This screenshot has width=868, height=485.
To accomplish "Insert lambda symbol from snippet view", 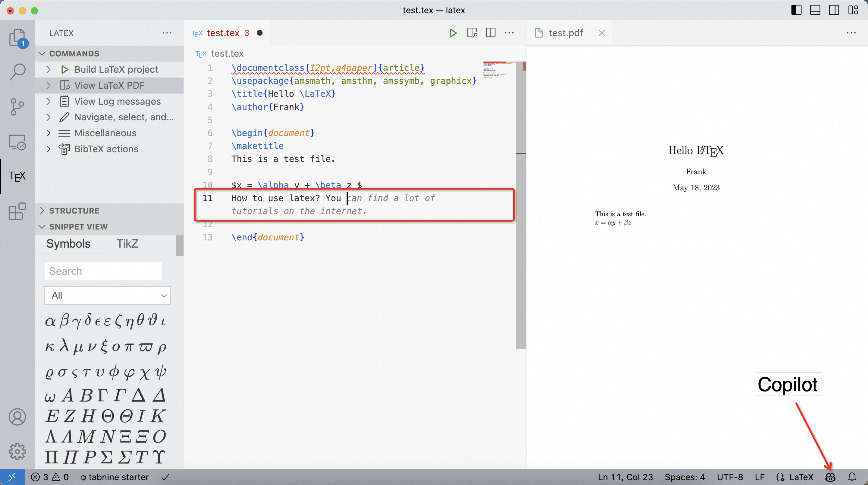I will pyautogui.click(x=64, y=345).
